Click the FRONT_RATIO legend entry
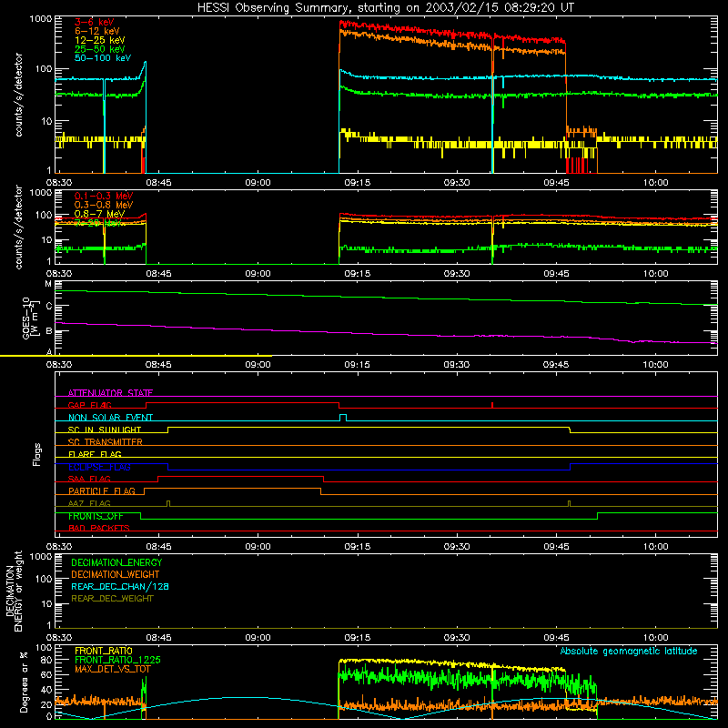728x728 pixels. tap(104, 651)
